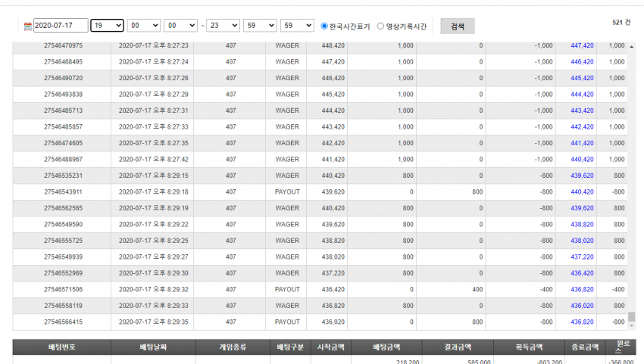644x364 pixels.
Task: Click the 베팅금액 column header
Action: pos(386,347)
